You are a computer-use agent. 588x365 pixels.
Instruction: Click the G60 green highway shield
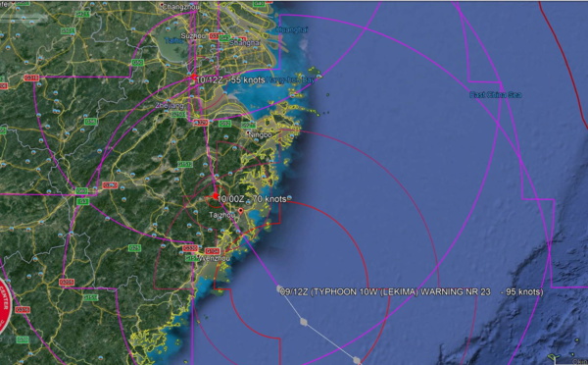(81, 191)
